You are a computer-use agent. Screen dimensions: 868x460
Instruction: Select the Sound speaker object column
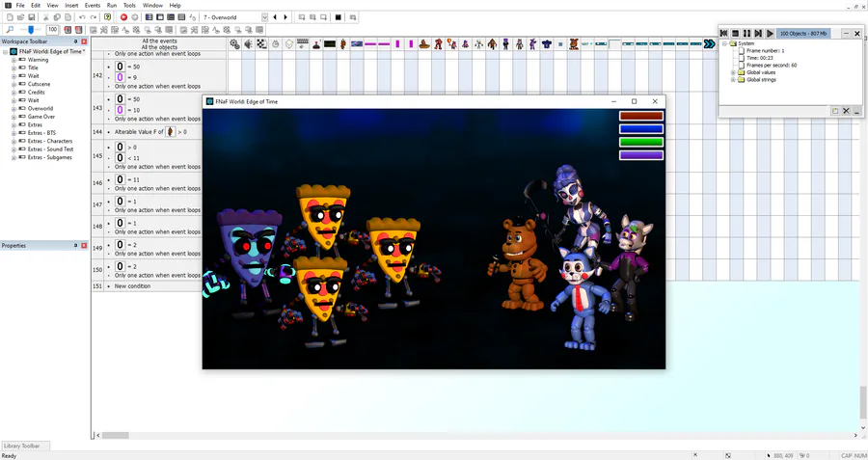click(248, 44)
